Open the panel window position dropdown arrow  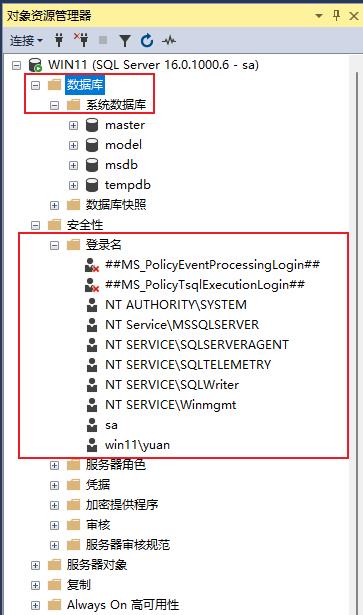click(x=319, y=16)
